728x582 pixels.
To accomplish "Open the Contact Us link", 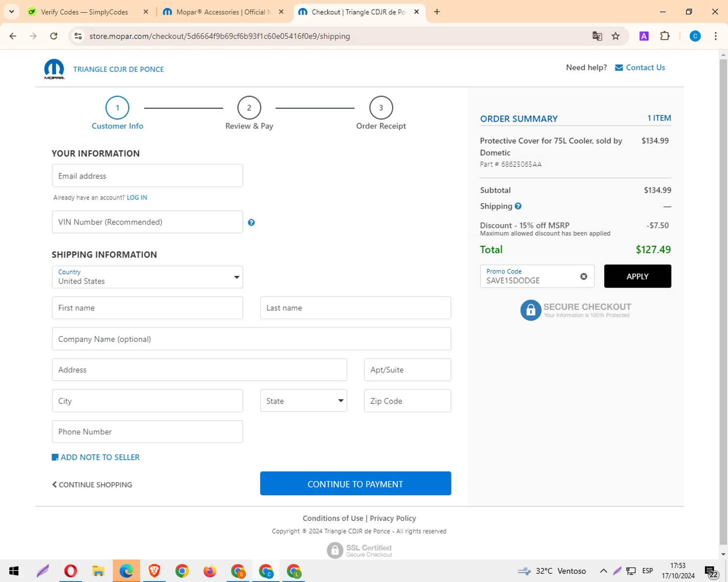I will tap(645, 67).
